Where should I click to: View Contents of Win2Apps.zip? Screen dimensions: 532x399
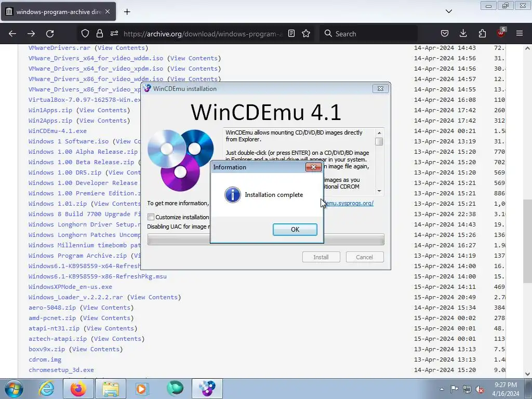[x=103, y=121]
